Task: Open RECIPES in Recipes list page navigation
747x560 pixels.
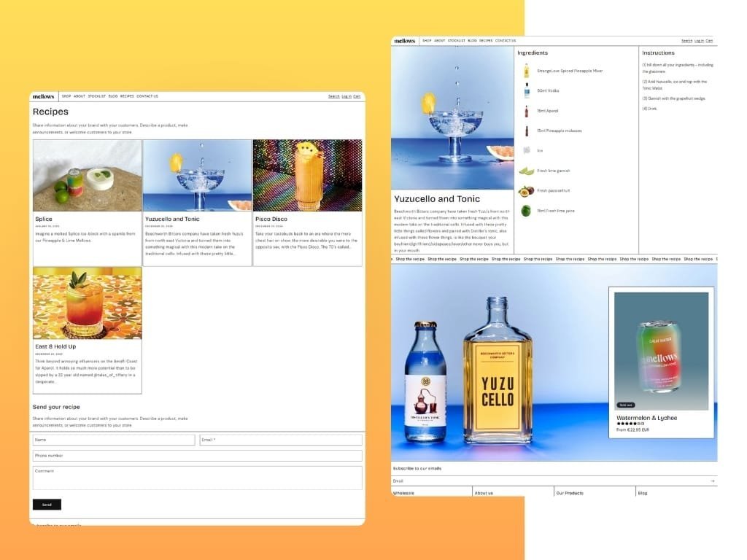Action: click(127, 96)
